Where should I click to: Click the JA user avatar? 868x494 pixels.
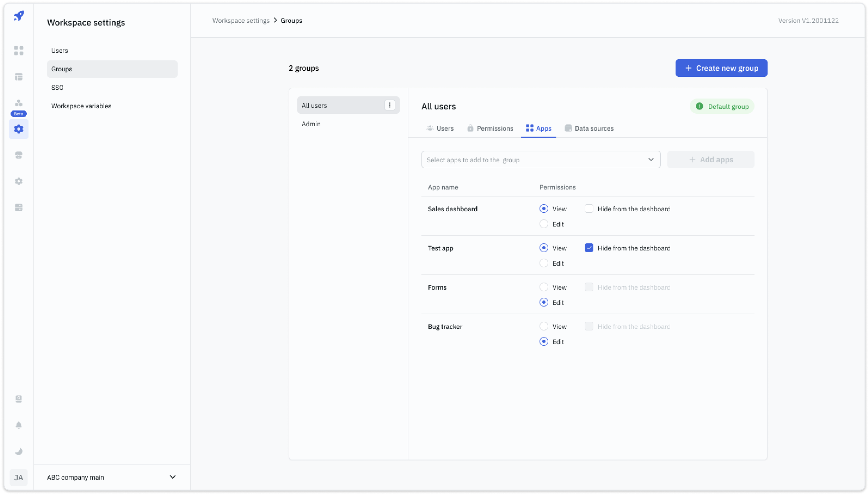pos(19,477)
